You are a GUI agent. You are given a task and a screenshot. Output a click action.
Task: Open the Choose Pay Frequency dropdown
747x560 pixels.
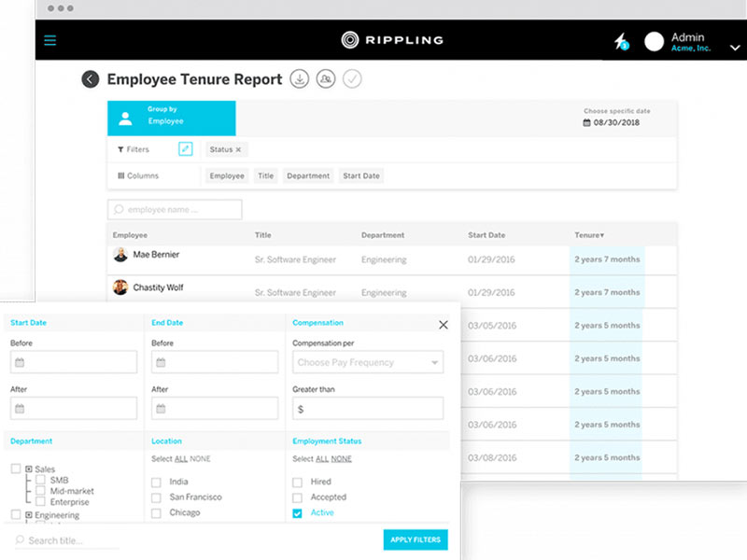coord(368,362)
